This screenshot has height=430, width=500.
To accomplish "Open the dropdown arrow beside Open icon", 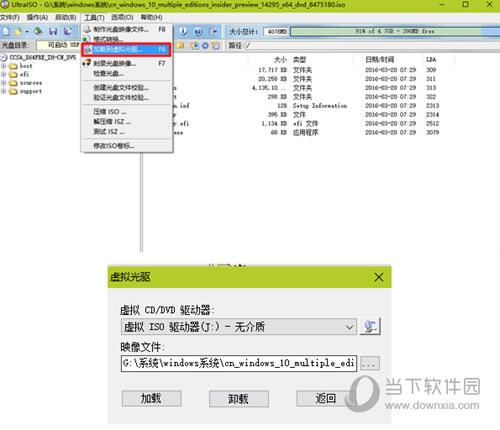I will [27, 32].
